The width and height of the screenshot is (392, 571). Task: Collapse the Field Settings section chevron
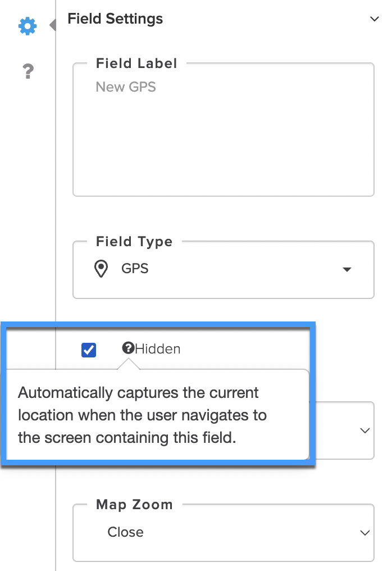tap(374, 19)
